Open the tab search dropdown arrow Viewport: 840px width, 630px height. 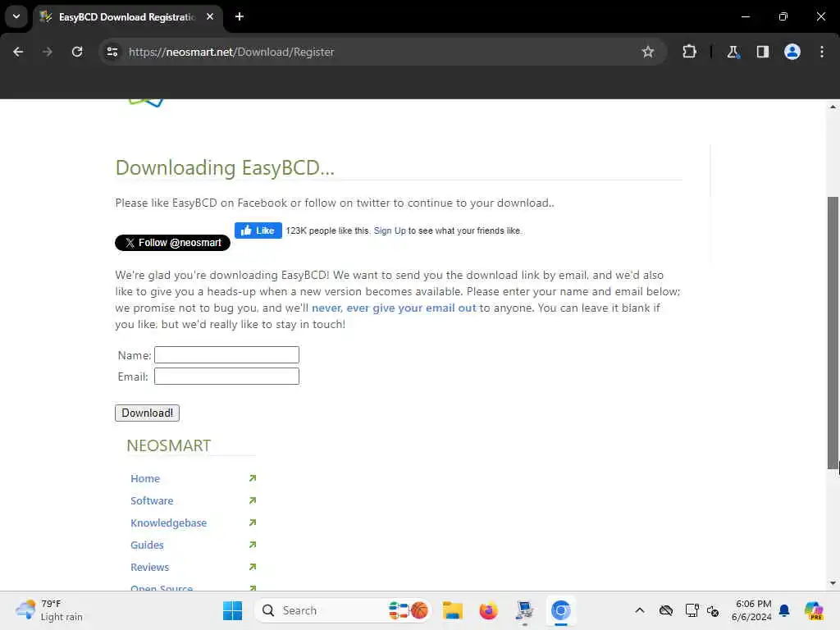(x=16, y=16)
